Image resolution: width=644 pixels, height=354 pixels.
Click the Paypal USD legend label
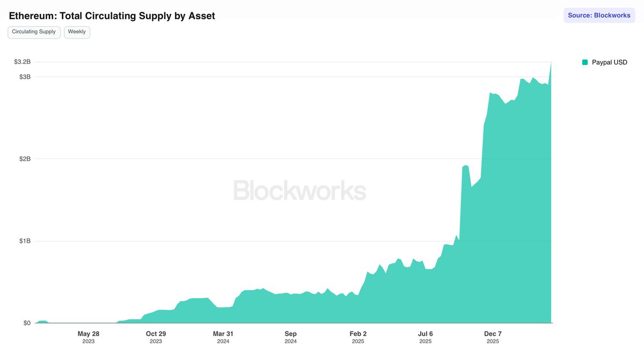click(x=609, y=62)
